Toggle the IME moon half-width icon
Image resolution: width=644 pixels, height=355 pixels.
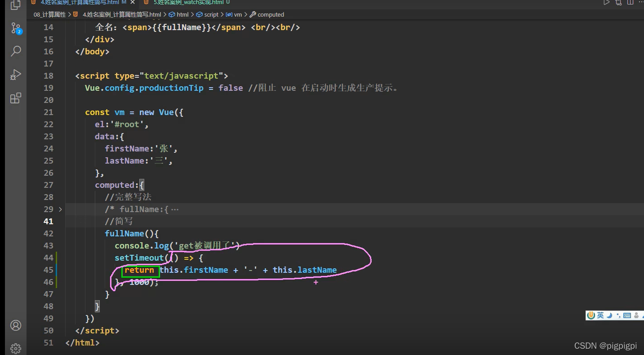[x=609, y=315]
